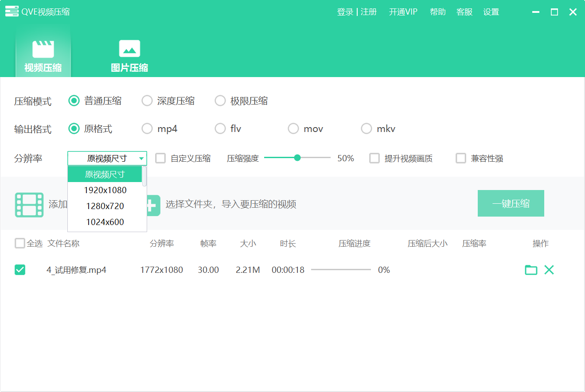Click the 帧率 column header

click(208, 243)
